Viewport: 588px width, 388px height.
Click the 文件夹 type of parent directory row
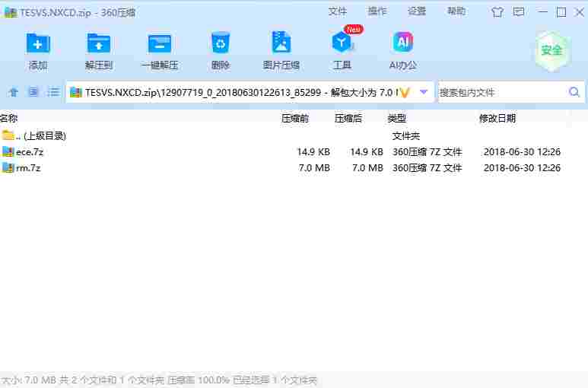coord(406,135)
